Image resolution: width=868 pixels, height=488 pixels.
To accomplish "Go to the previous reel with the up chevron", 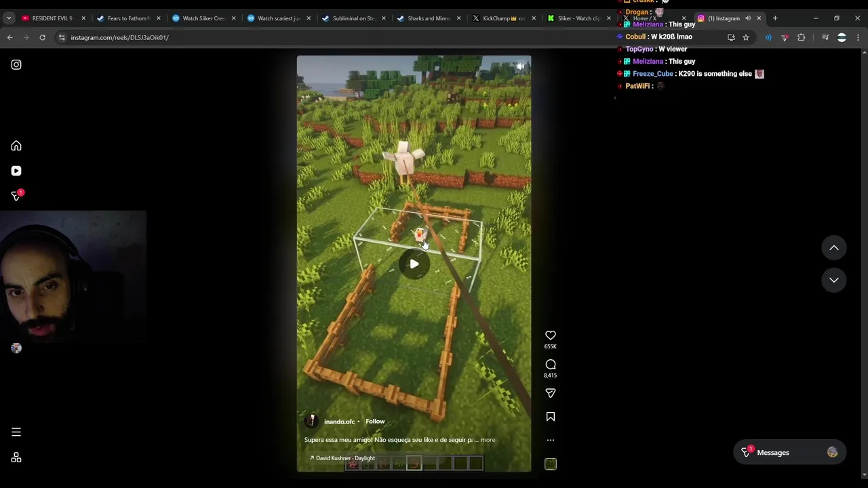I will (x=834, y=248).
